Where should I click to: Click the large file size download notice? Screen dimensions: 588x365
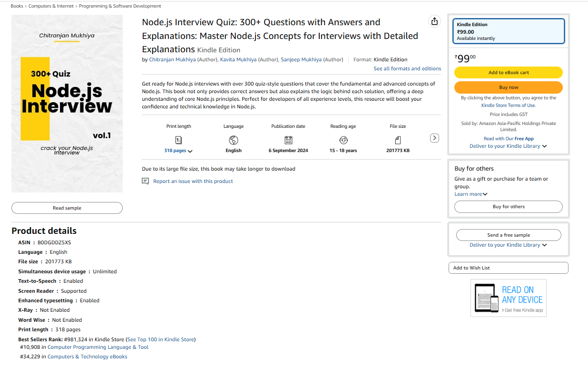click(x=218, y=169)
